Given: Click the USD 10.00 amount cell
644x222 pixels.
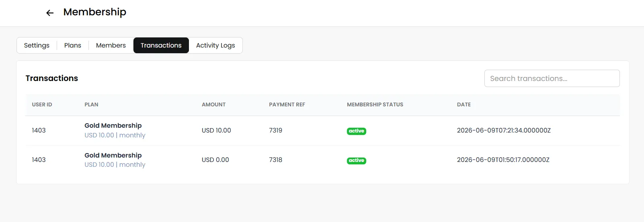Looking at the screenshot, I should tap(216, 130).
